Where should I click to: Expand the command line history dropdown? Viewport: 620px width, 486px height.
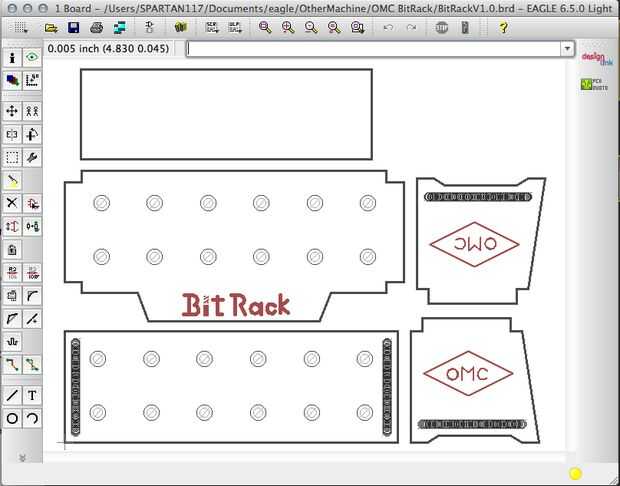point(567,49)
